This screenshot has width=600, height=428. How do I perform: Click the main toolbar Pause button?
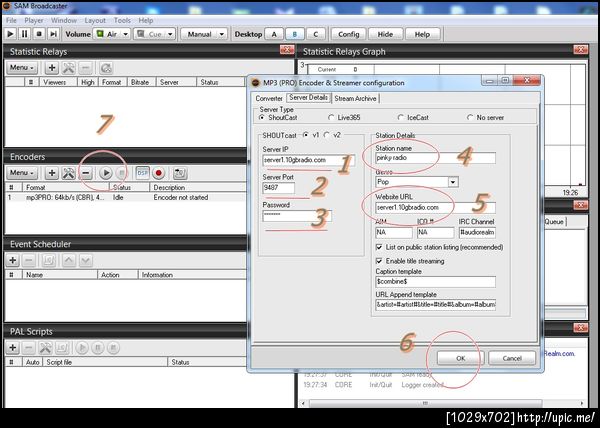point(24,34)
